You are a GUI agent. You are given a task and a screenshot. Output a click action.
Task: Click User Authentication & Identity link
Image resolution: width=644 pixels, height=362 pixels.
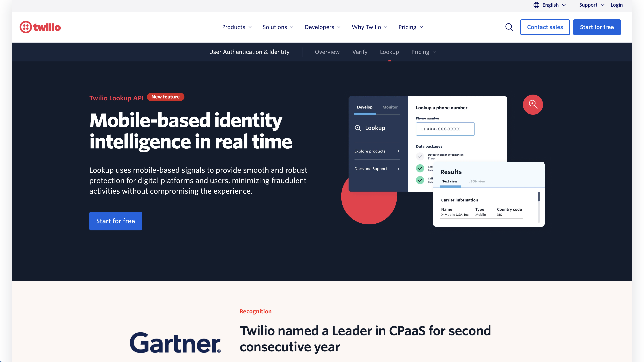point(249,52)
